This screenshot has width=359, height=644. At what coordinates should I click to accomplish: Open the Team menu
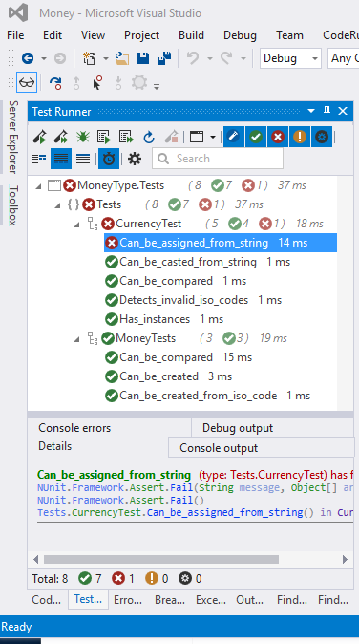289,35
